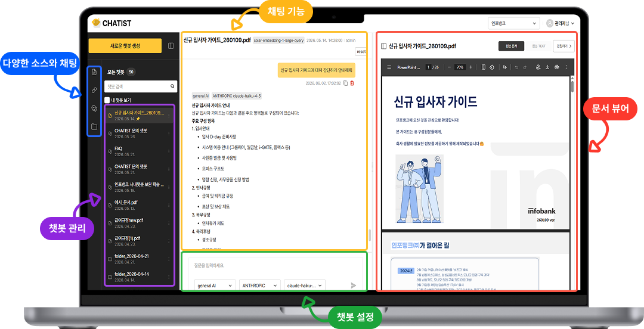Click the reset button
The height and width of the screenshot is (329, 644).
click(x=361, y=52)
